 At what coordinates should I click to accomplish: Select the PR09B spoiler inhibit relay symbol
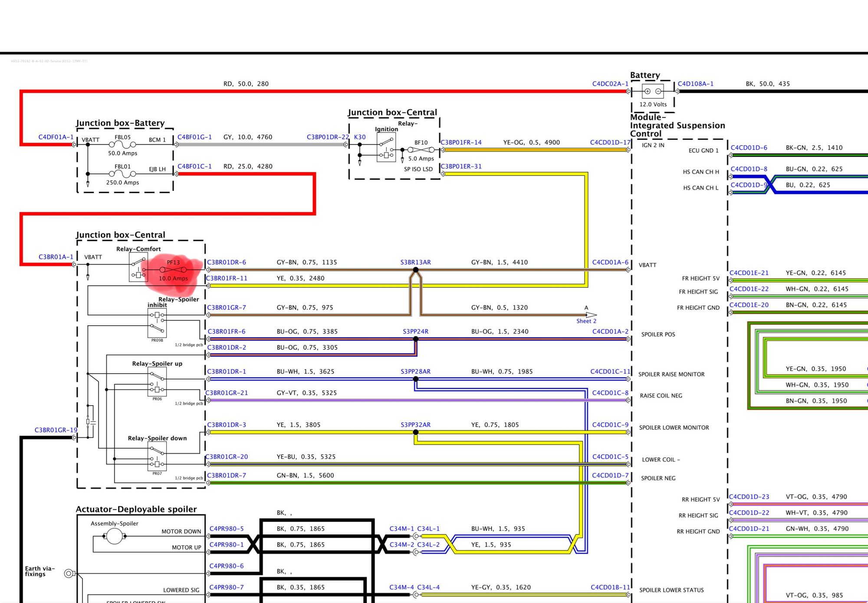pyautogui.click(x=157, y=324)
